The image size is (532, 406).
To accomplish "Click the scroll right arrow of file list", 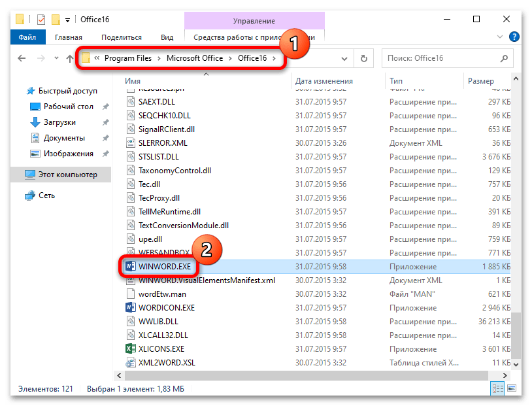I will 505,375.
